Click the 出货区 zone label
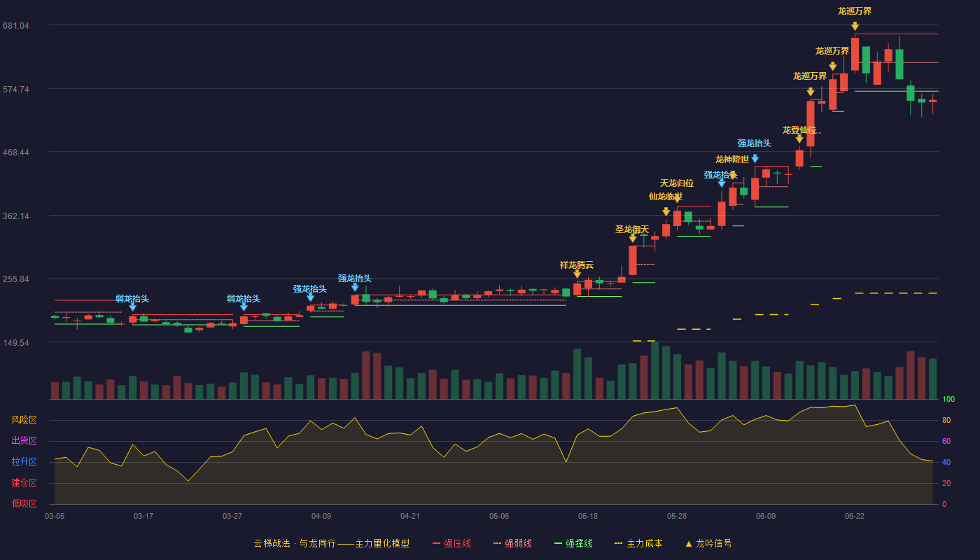Screen dimensions: 980x560 pos(24,441)
